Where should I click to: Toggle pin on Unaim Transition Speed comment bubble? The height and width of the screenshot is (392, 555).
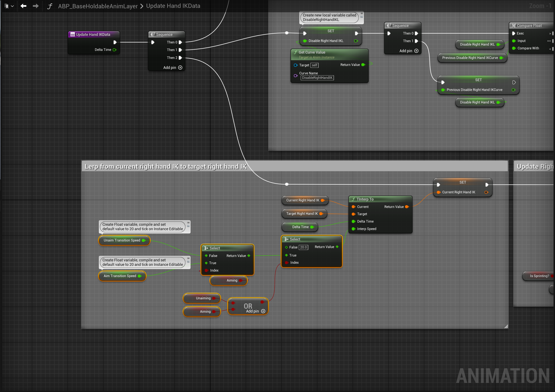coord(188,223)
